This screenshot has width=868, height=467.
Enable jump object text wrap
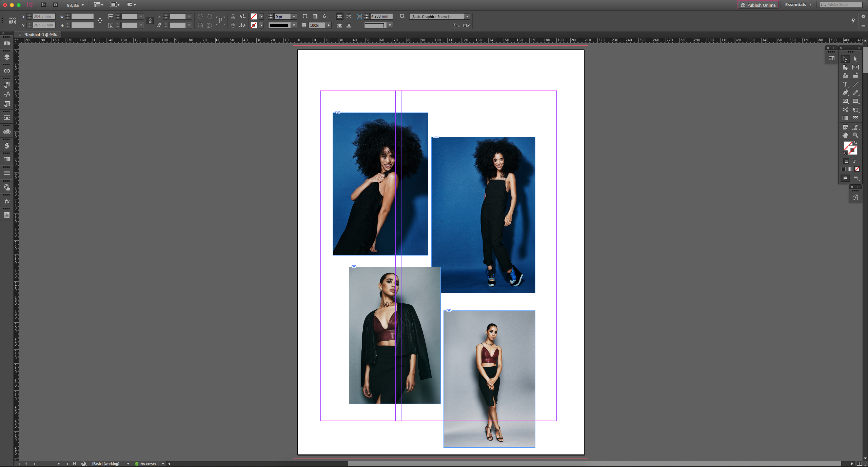click(x=349, y=25)
